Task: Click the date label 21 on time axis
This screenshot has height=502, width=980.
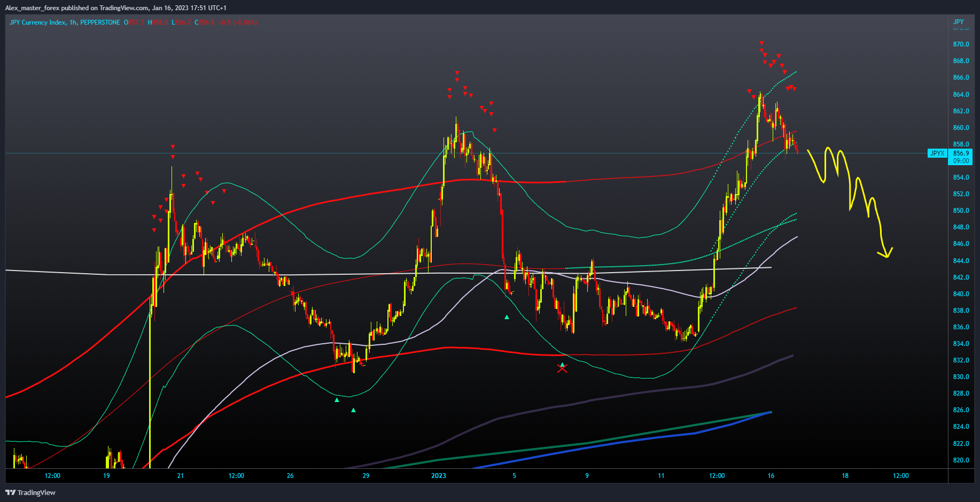Action: (x=181, y=476)
